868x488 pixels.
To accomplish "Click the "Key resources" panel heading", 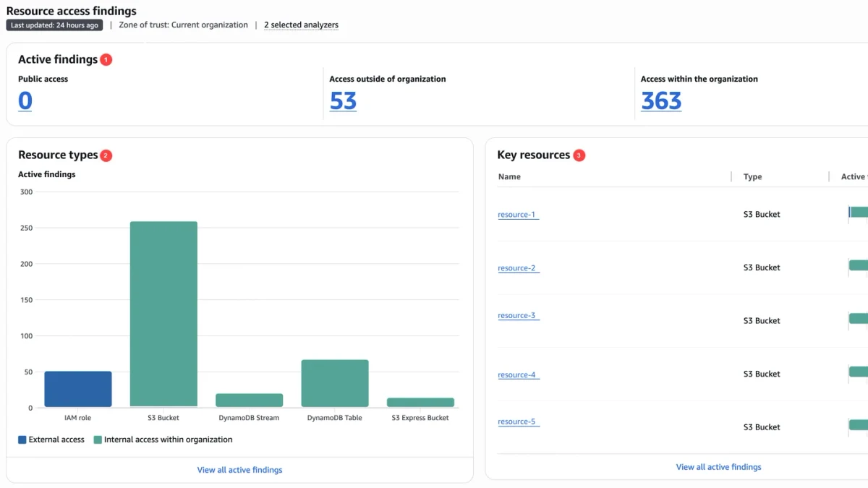I will (534, 155).
